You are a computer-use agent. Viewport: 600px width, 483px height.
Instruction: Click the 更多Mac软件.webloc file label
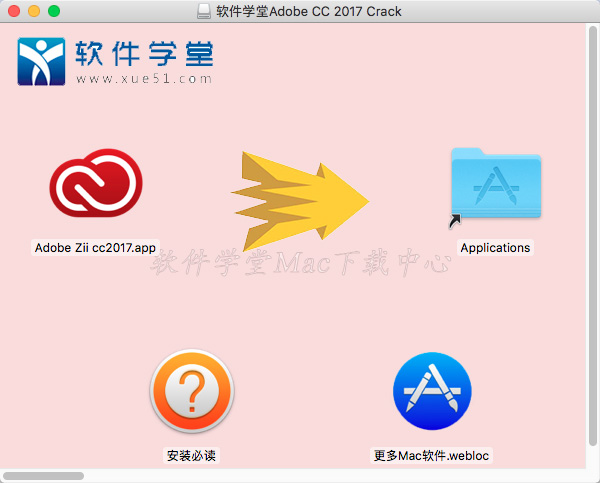[x=431, y=455]
